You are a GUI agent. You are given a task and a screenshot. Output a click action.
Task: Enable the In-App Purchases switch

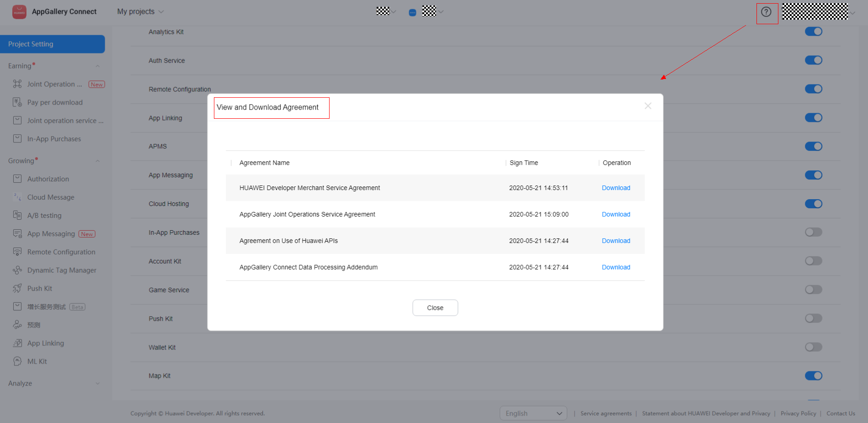pyautogui.click(x=814, y=233)
